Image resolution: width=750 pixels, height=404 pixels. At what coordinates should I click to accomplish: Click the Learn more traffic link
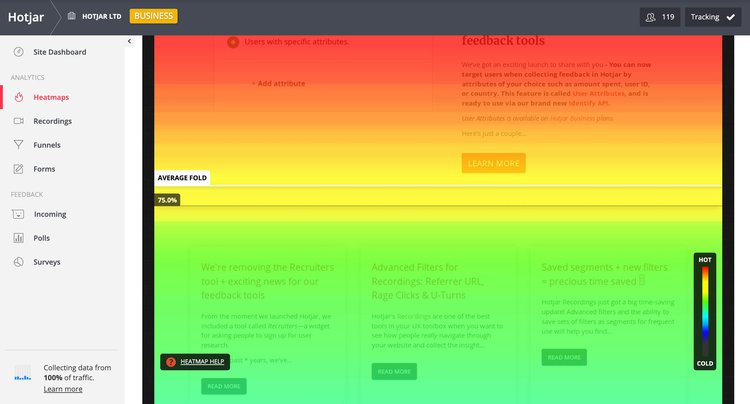tap(63, 389)
